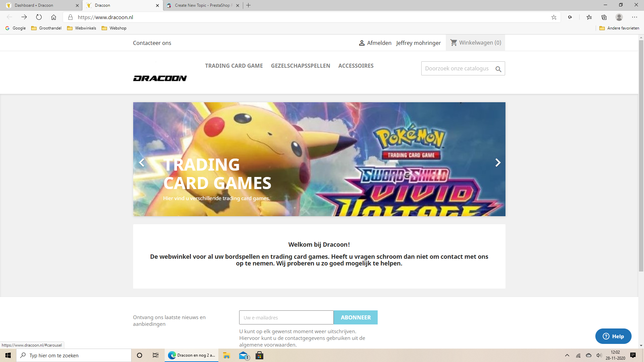Open the blue Help widget
This screenshot has height=362, width=644.
(x=613, y=336)
